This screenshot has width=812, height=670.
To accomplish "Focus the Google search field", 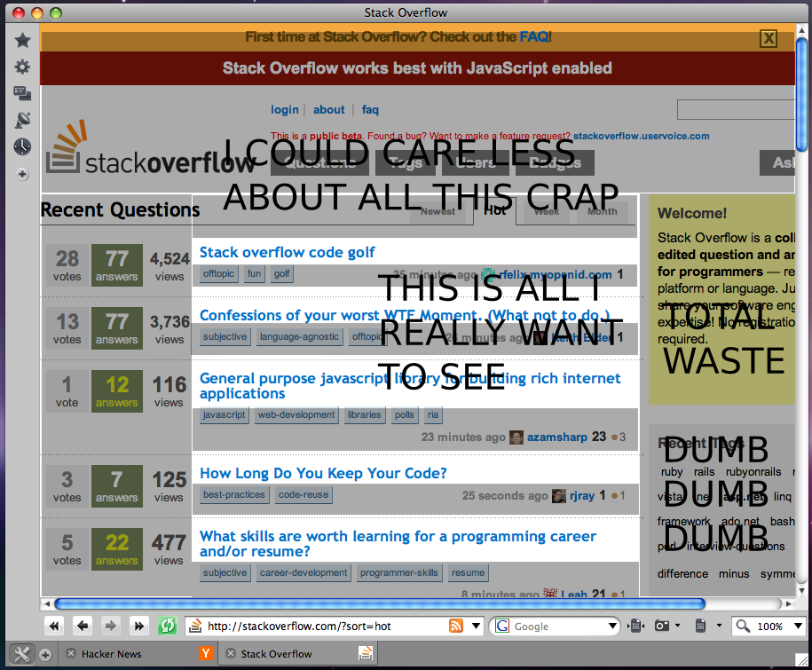I will (x=558, y=626).
